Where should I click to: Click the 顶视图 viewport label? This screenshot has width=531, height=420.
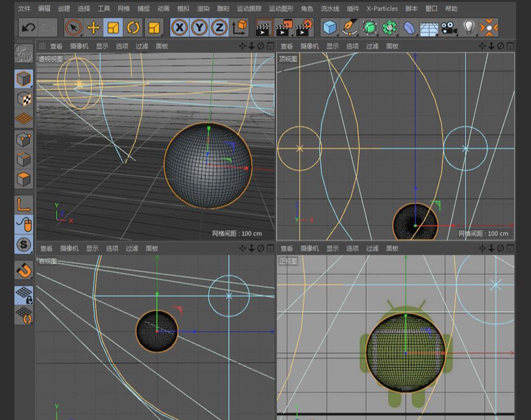point(288,59)
